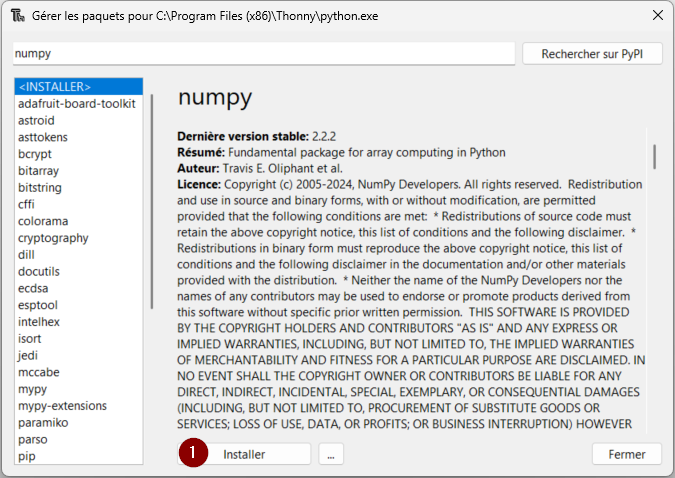
Task: Click 'Dernière version stable: 2.2.2' text
Action: point(256,137)
